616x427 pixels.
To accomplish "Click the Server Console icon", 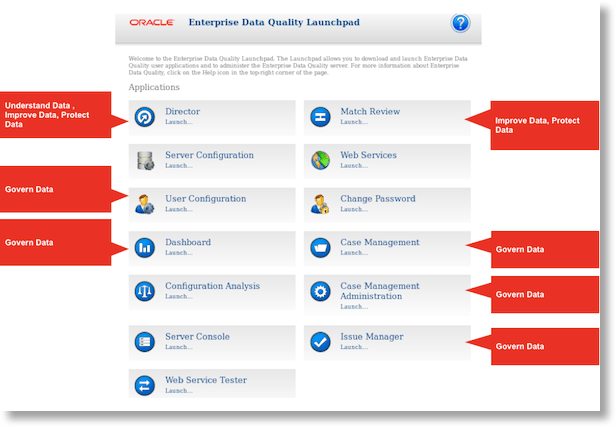I will click(145, 342).
